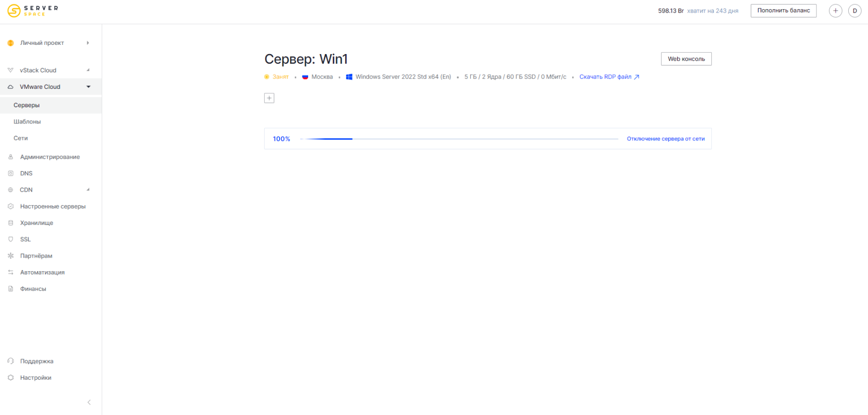Open the Хранилище section

coord(37,223)
